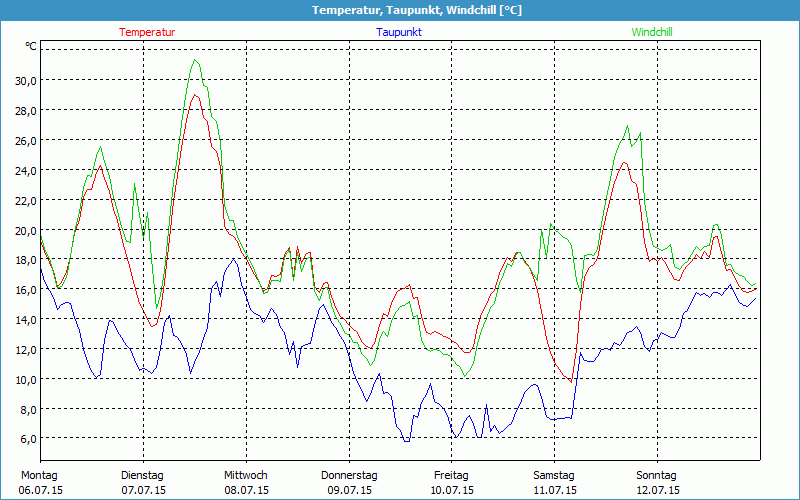Click the 'Mittwoch' day label
The image size is (800, 500).
[246, 476]
